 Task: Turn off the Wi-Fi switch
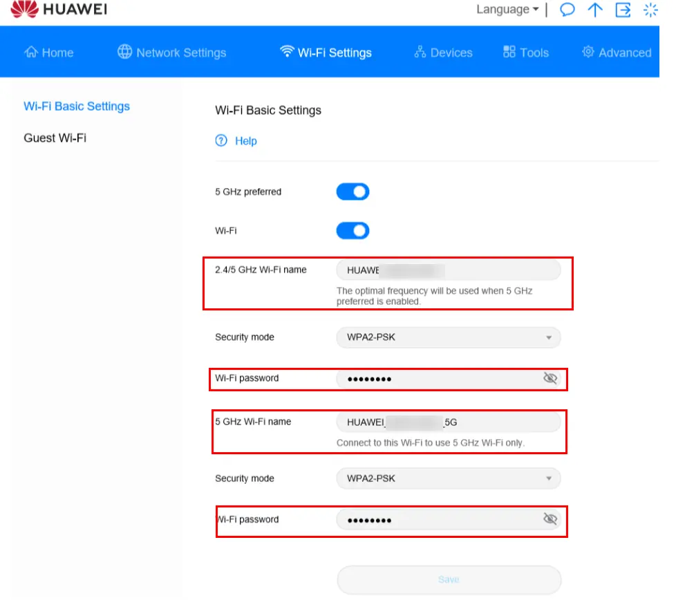(353, 231)
